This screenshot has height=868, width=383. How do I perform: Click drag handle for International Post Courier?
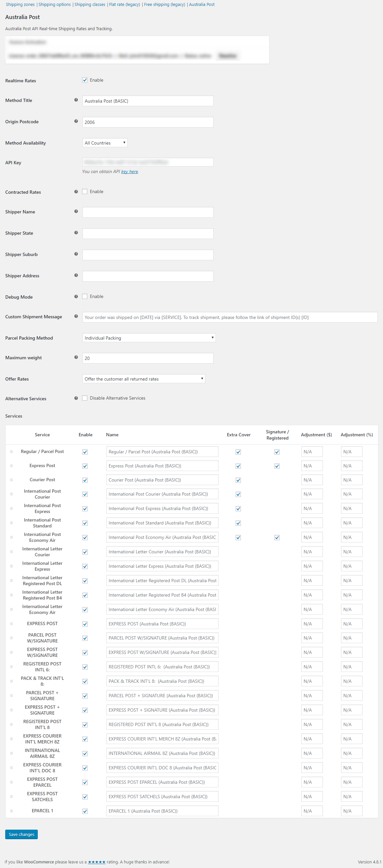coord(11,494)
